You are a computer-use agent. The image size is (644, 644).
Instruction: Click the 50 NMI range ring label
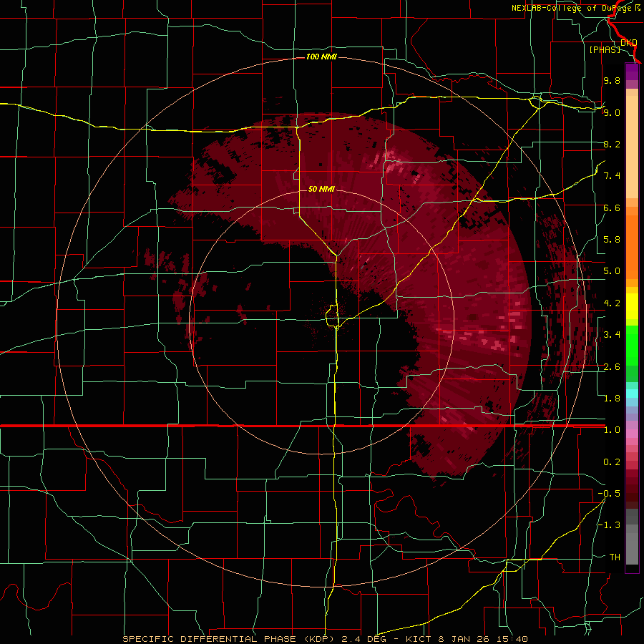(x=321, y=189)
